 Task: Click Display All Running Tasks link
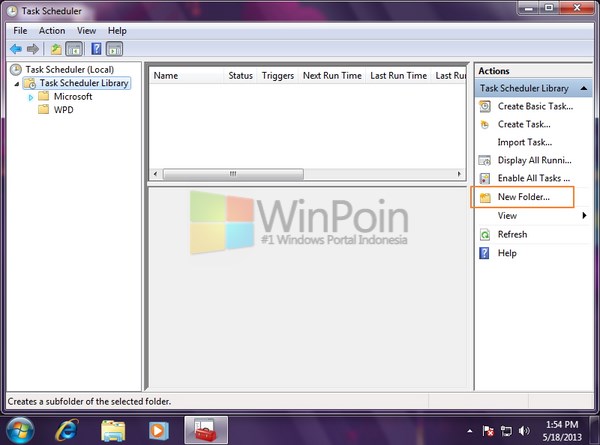click(x=535, y=160)
